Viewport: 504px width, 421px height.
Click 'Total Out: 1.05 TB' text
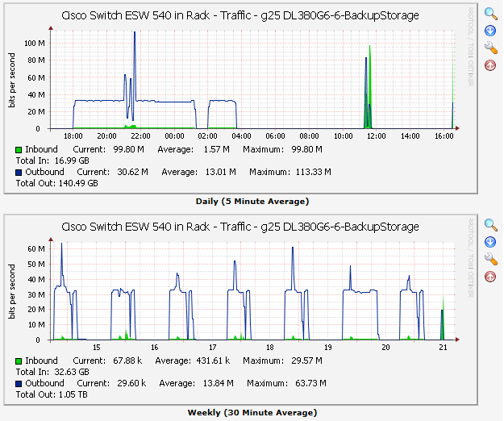(52, 394)
